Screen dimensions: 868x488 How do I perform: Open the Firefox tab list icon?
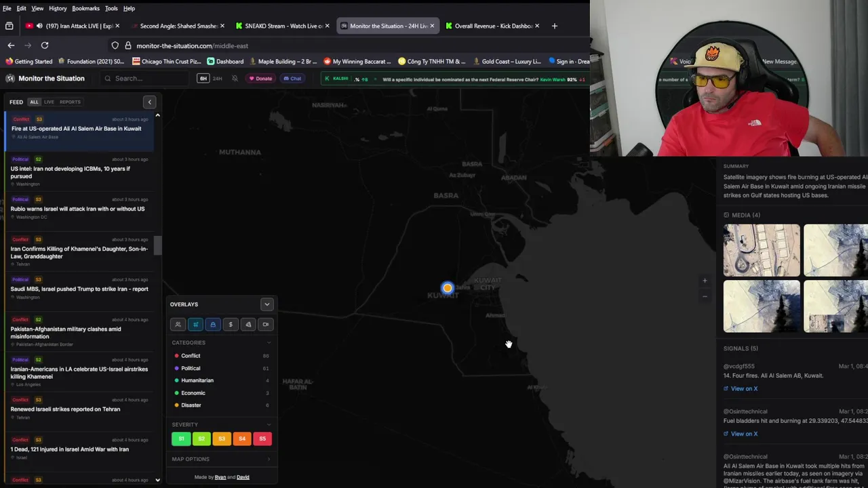point(9,26)
